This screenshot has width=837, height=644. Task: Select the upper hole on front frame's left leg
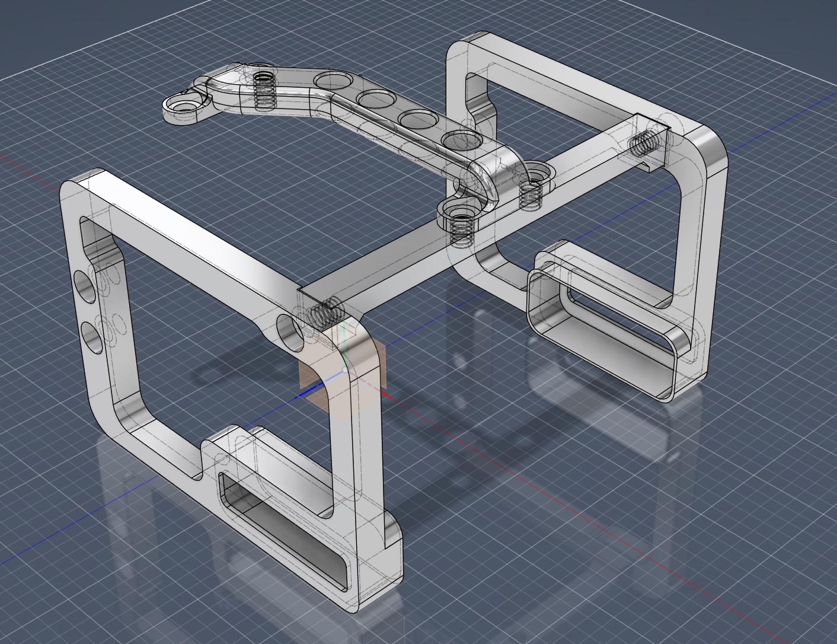coord(85,286)
